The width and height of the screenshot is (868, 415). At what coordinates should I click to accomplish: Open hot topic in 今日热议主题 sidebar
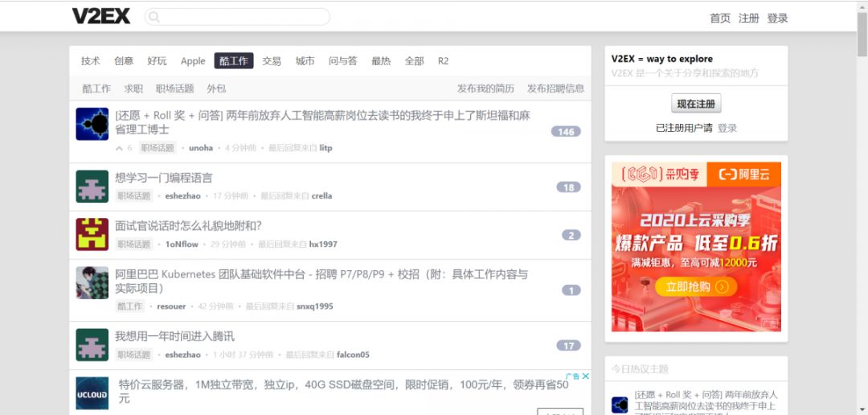point(706,405)
